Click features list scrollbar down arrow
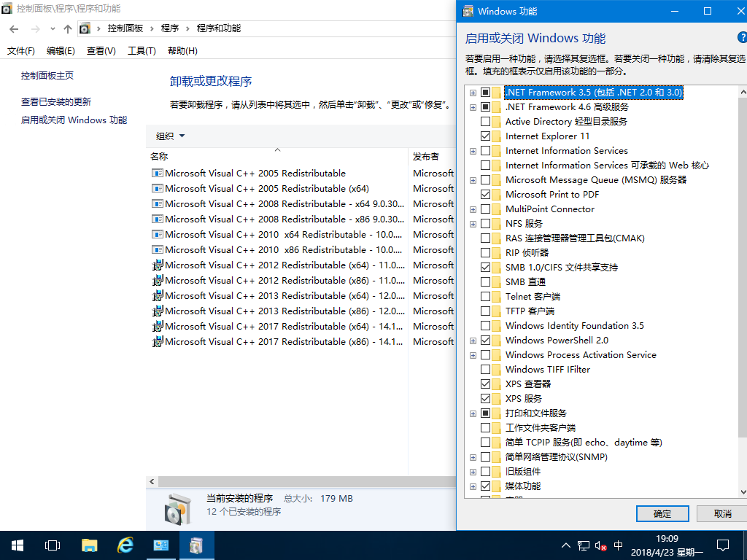The height and width of the screenshot is (560, 747). 743,492
